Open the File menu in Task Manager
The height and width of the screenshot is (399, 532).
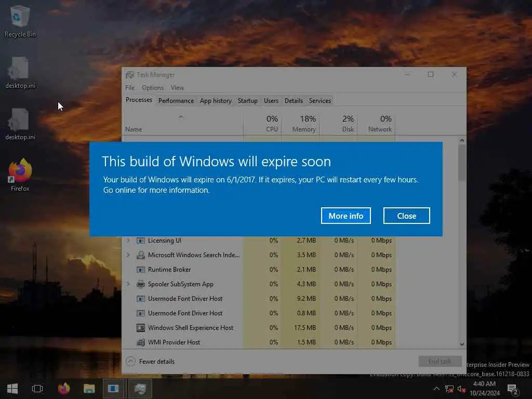[129, 88]
